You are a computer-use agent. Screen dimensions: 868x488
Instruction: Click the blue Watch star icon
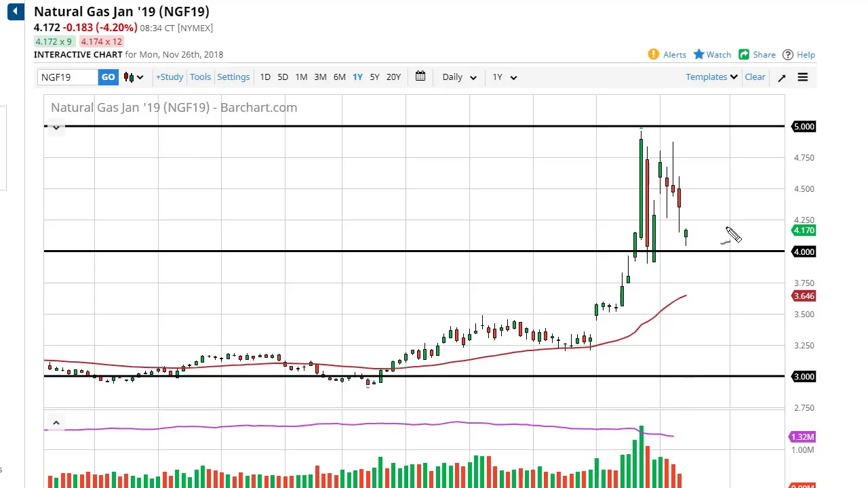coord(698,54)
